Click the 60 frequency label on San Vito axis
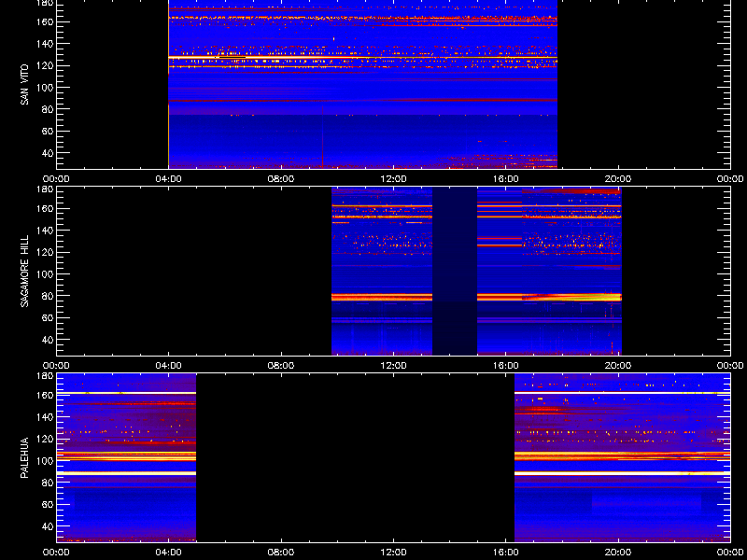 pyautogui.click(x=47, y=132)
